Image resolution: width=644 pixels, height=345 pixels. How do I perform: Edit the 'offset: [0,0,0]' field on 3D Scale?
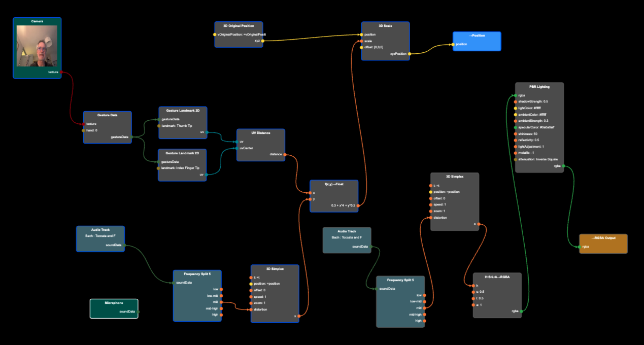coord(375,47)
